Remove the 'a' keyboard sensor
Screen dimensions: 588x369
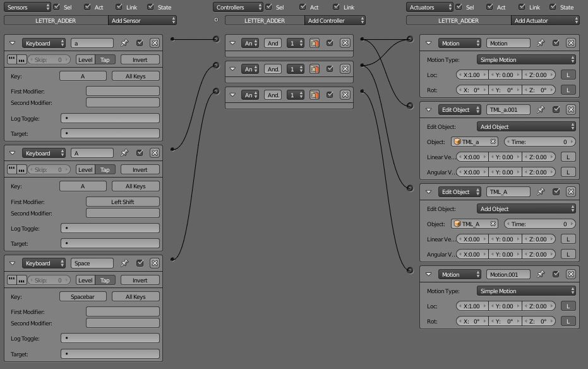(x=155, y=43)
